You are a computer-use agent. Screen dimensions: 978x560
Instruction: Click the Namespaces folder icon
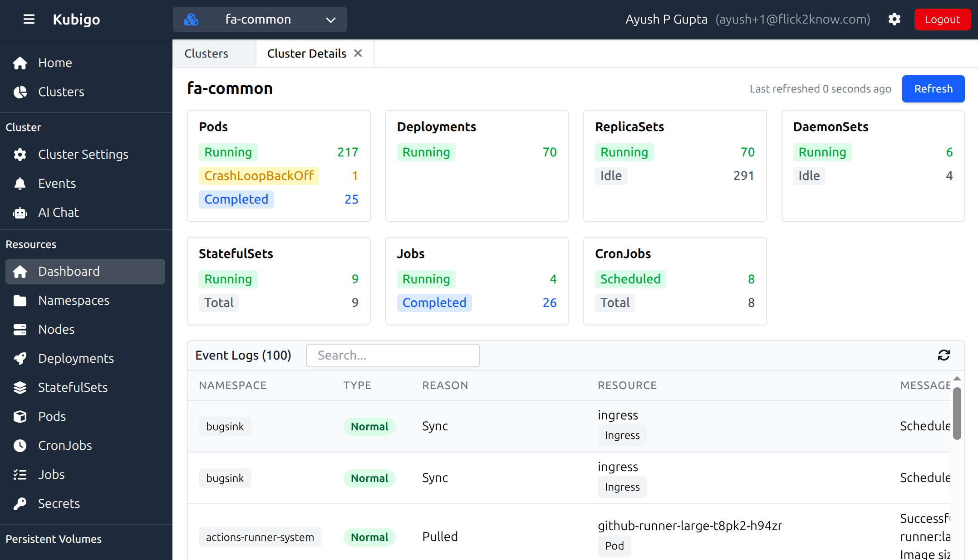20,301
